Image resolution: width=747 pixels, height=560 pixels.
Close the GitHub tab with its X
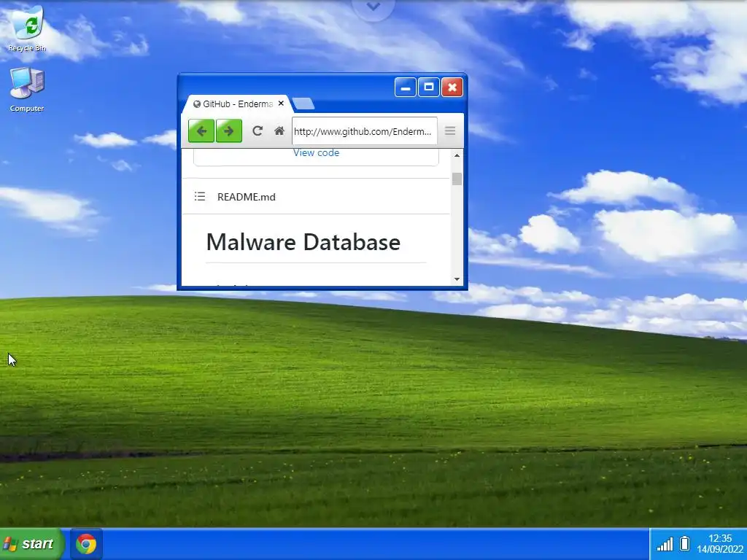pyautogui.click(x=281, y=104)
